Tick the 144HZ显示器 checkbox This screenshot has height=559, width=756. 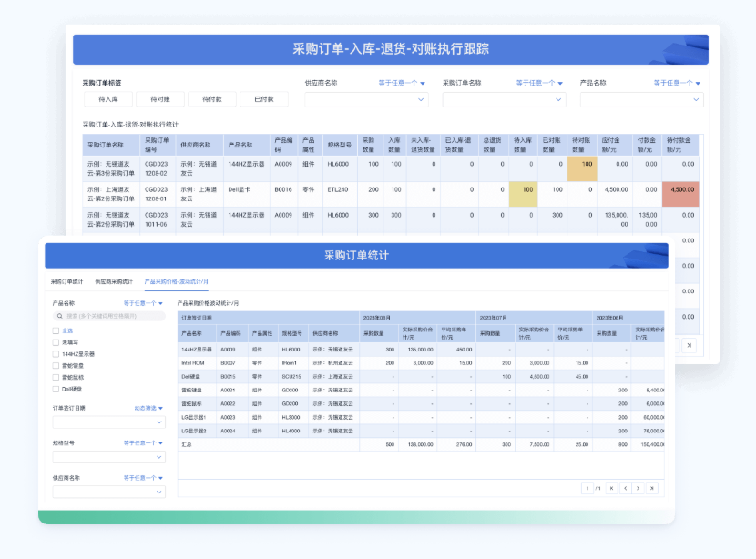click(56, 353)
